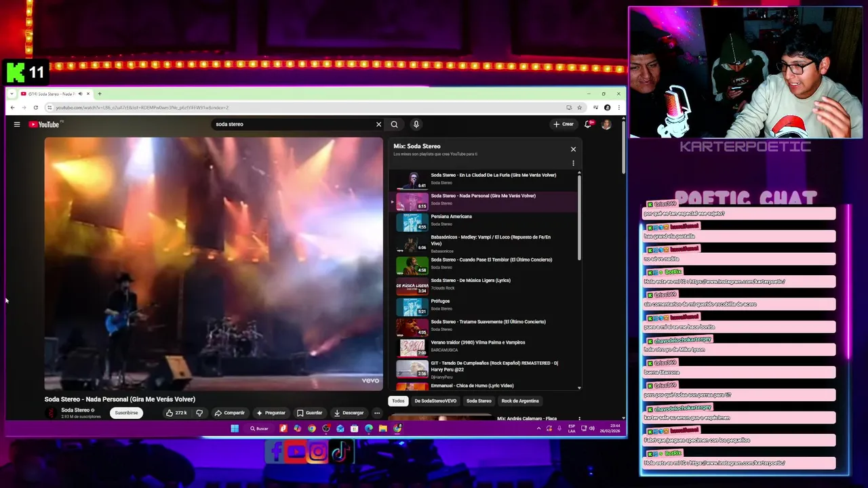The image size is (868, 488).
Task: Select the 'Soda Stereo' filter chip
Action: (479, 401)
